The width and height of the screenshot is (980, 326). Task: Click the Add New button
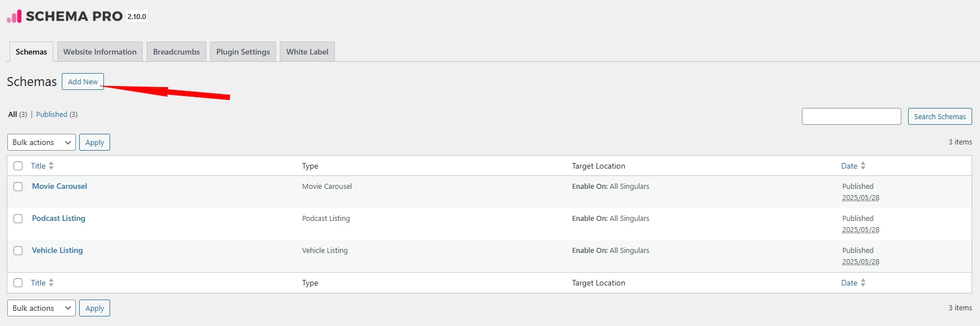[x=83, y=81]
